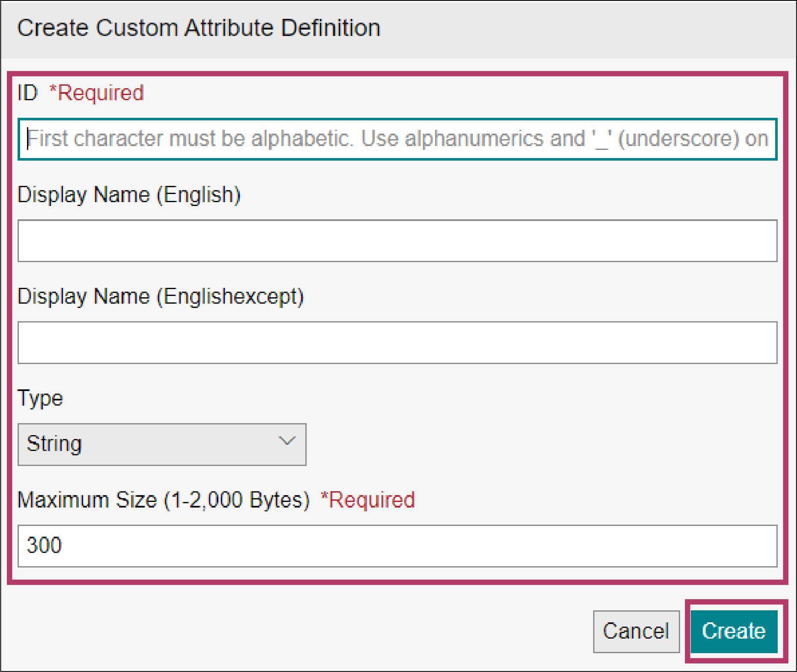Click the chevron arrow in Type combo box
Image resolution: width=797 pixels, height=672 pixels.
click(287, 441)
